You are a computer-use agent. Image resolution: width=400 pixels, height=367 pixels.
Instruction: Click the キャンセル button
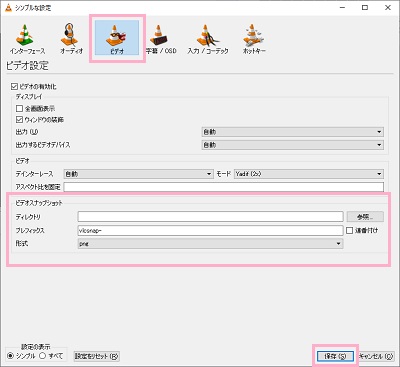(376, 356)
